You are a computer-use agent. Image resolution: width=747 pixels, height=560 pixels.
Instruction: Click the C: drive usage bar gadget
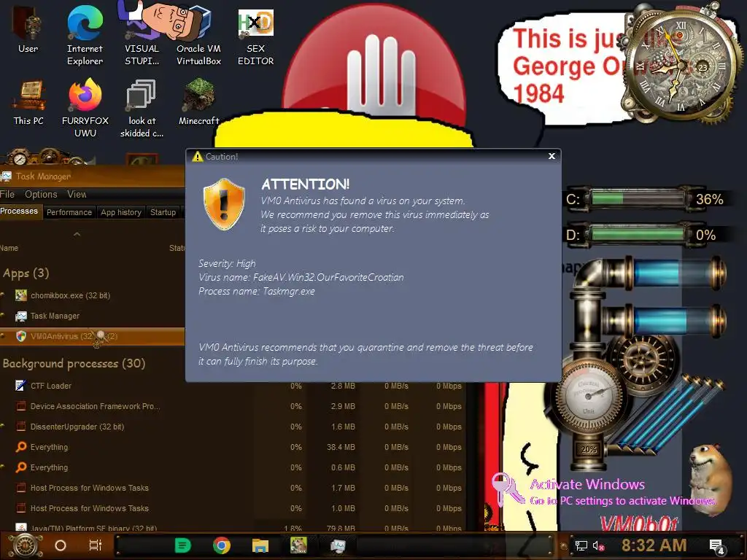click(x=638, y=198)
